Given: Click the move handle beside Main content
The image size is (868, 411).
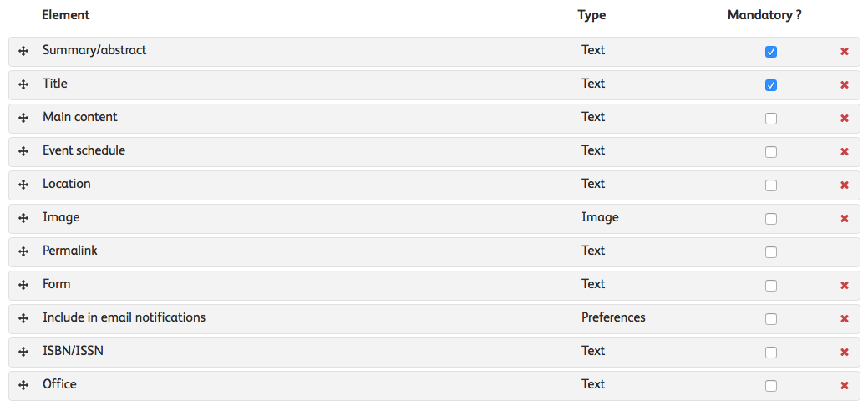Looking at the screenshot, I should (23, 119).
